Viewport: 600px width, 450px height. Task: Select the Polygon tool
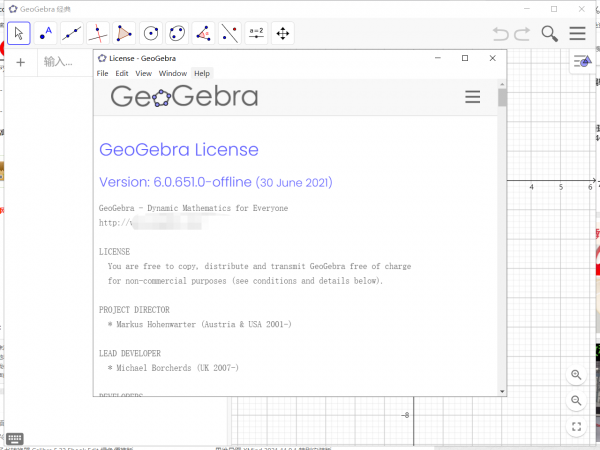pyautogui.click(x=124, y=33)
